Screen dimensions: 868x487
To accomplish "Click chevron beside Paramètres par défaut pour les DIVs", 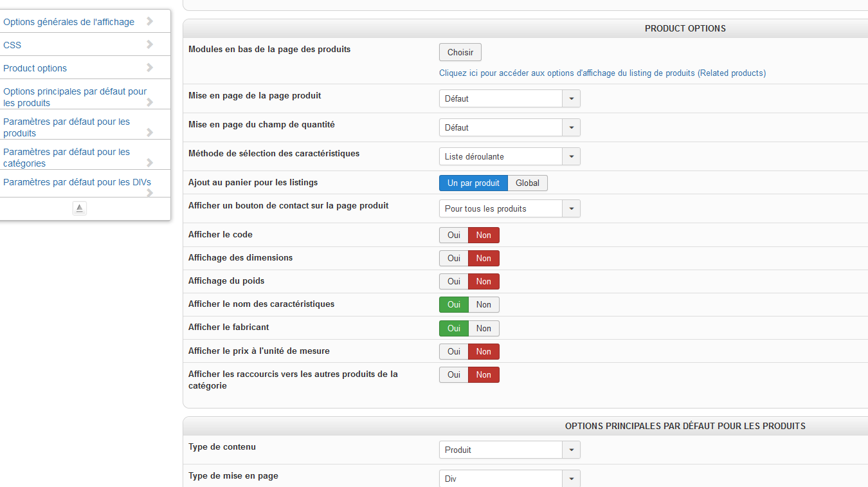I will point(150,192).
